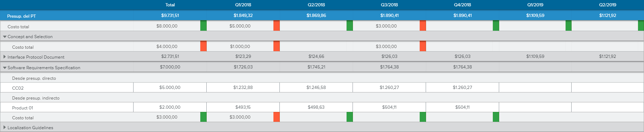Collapse Software Requirements Specification section
Image resolution: width=644 pixels, height=132 pixels.
tap(5, 67)
